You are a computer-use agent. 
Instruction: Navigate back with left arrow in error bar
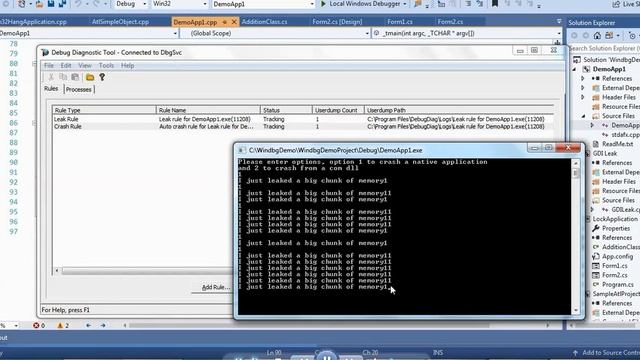(x=88, y=325)
